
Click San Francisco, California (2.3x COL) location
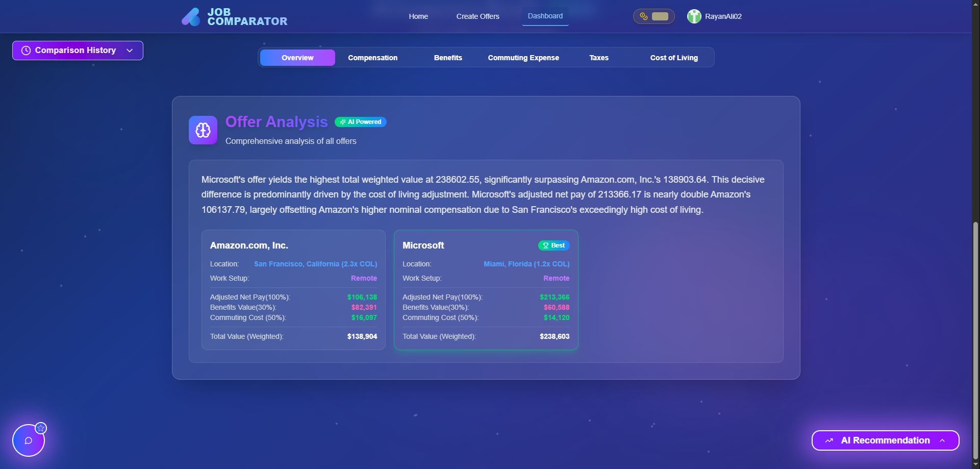pos(315,264)
